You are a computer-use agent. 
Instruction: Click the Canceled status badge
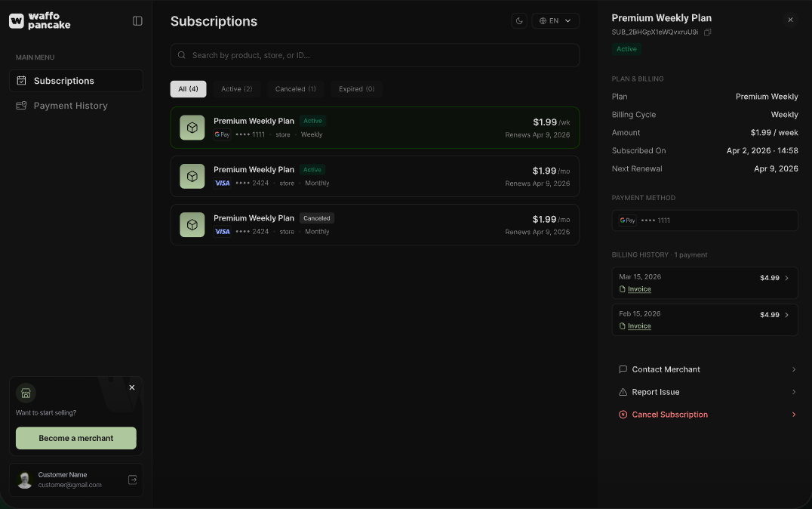(316, 218)
